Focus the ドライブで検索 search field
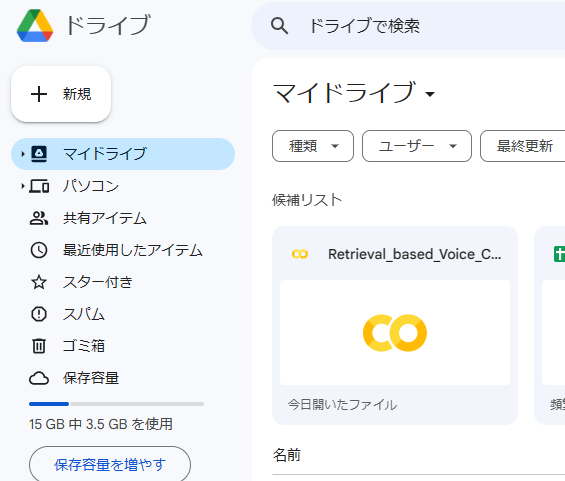 (409, 26)
